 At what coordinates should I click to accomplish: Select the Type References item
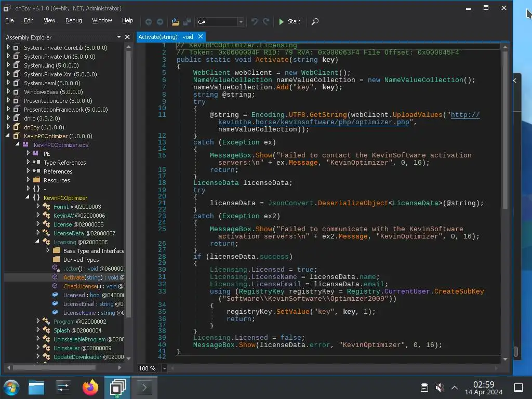pyautogui.click(x=65, y=163)
